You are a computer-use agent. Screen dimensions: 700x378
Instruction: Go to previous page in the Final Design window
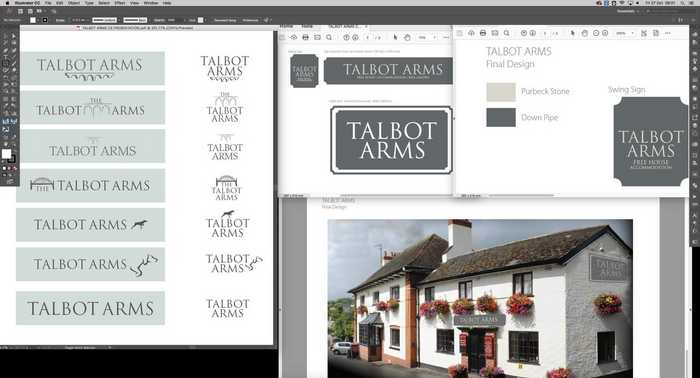[x=524, y=33]
